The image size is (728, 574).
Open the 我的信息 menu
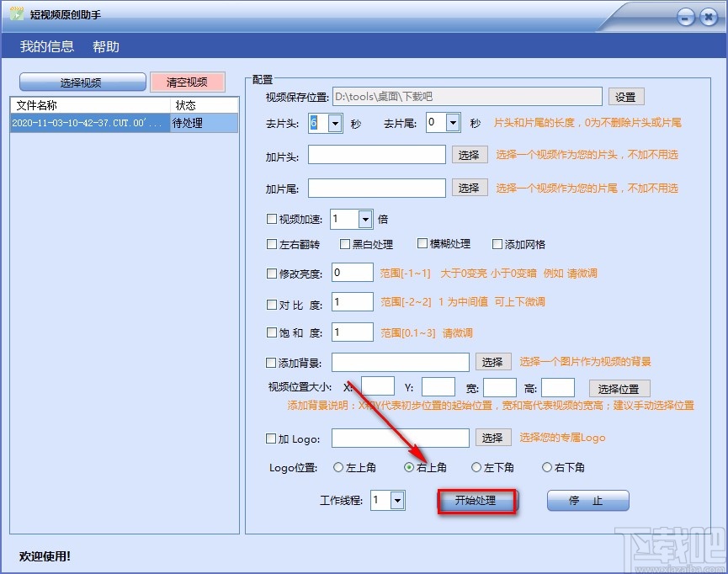(x=47, y=46)
